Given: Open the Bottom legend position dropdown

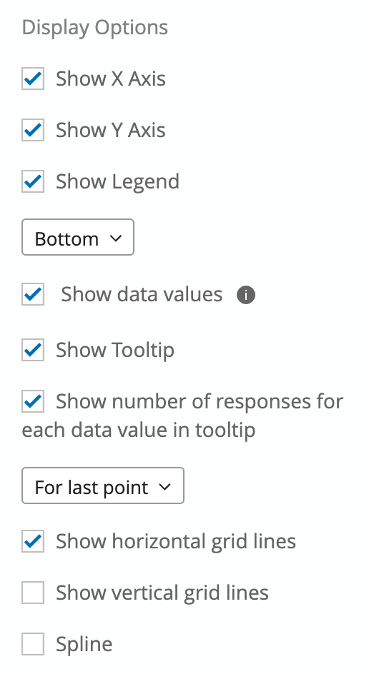Looking at the screenshot, I should 78,237.
